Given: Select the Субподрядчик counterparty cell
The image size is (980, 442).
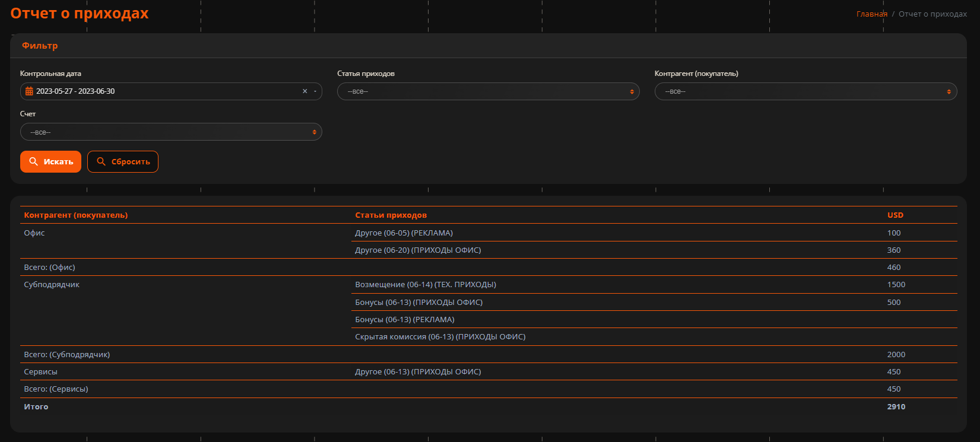Looking at the screenshot, I should click(x=52, y=284).
